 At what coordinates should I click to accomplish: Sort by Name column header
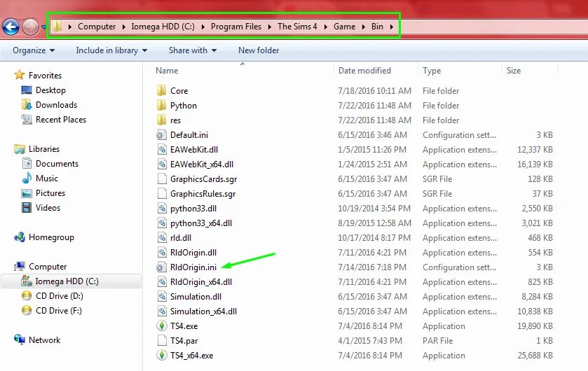coord(167,71)
